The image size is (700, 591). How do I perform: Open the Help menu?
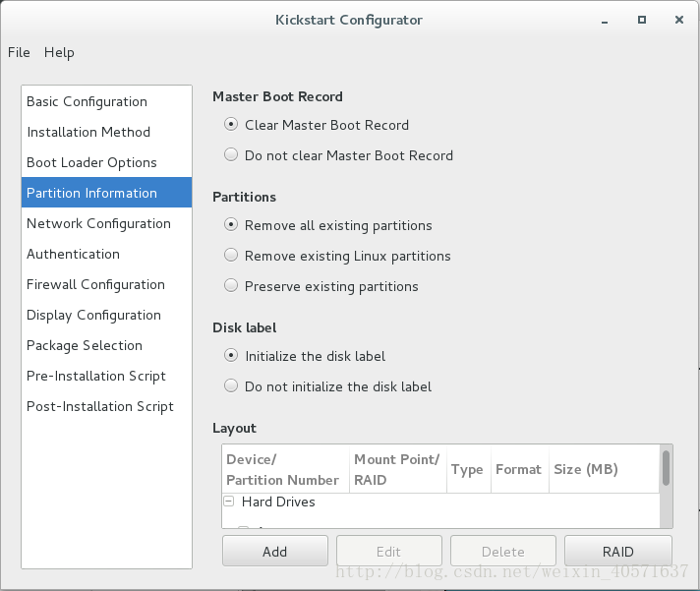(x=59, y=52)
